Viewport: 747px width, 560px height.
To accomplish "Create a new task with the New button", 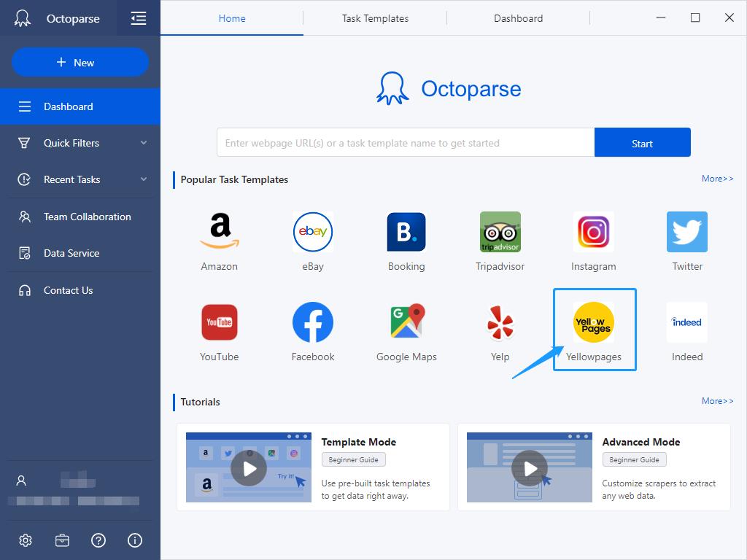I will (80, 63).
